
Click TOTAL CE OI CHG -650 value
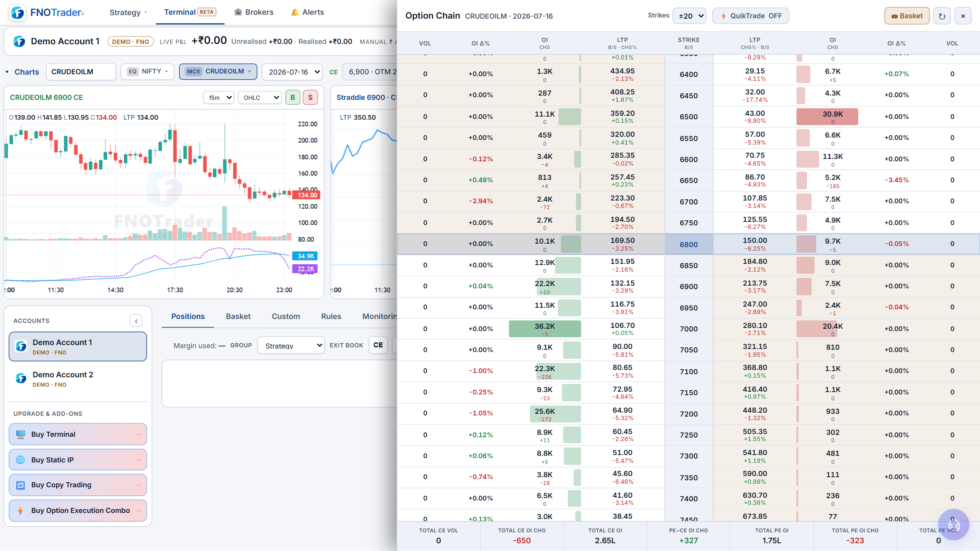click(x=522, y=541)
